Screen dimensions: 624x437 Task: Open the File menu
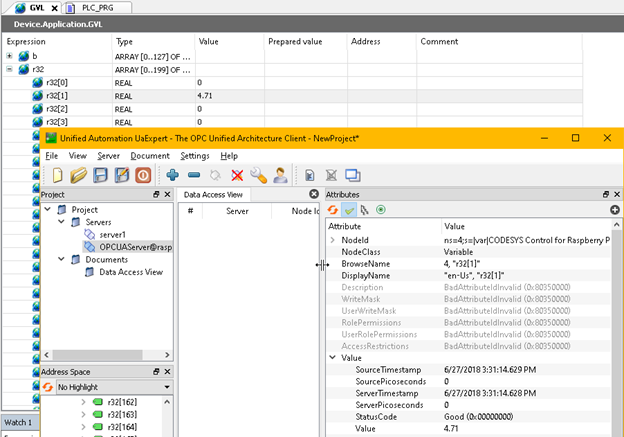52,156
